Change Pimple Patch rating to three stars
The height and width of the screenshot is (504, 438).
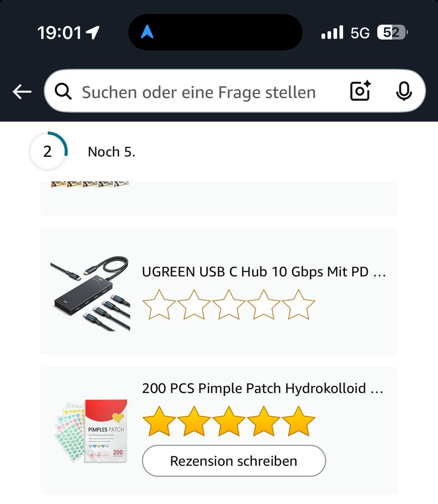(x=229, y=421)
